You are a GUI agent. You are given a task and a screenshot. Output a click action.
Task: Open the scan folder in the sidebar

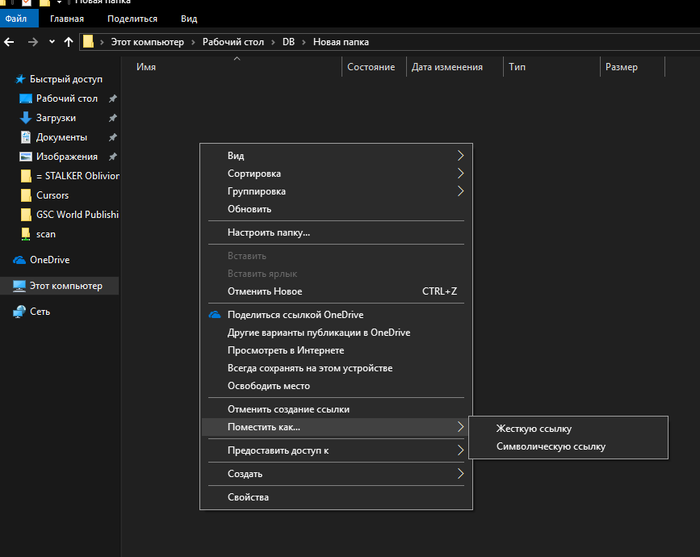(x=26, y=234)
